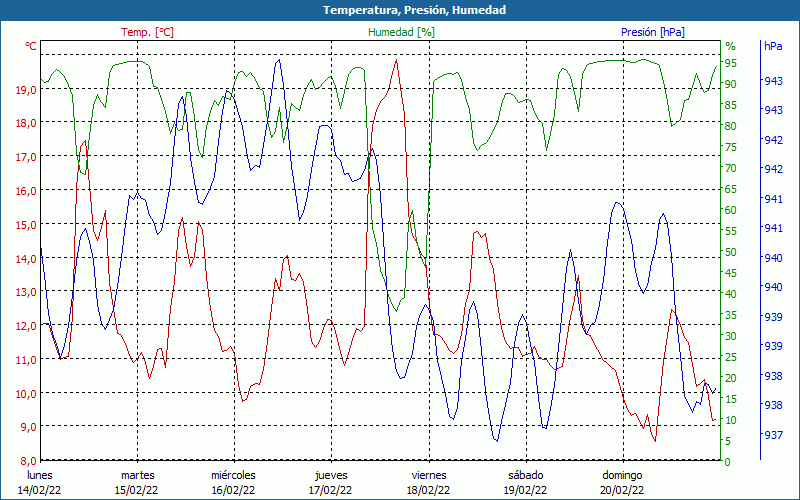Click the '85' humidity axis value
The height and width of the screenshot is (500, 800).
(x=730, y=105)
